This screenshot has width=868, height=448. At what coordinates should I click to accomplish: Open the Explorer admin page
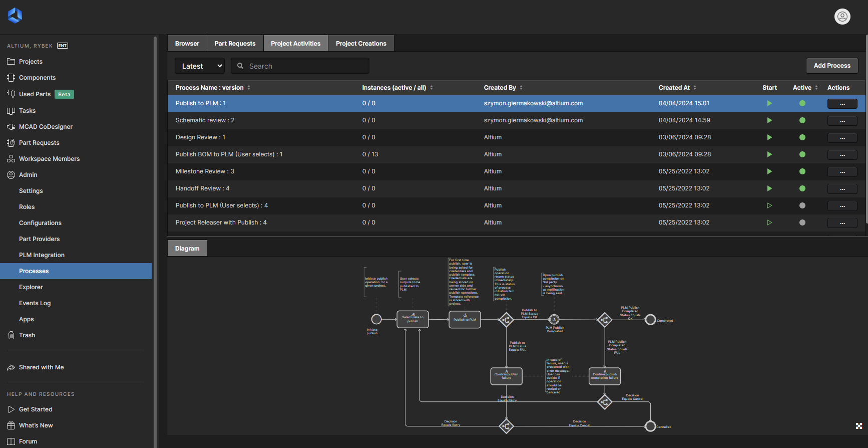point(31,287)
